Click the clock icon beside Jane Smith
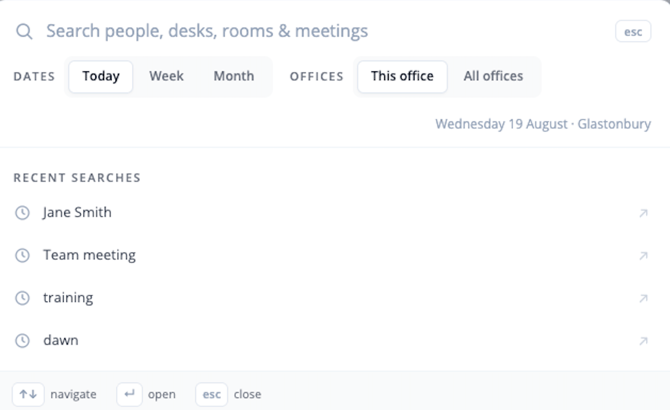 pyautogui.click(x=22, y=213)
